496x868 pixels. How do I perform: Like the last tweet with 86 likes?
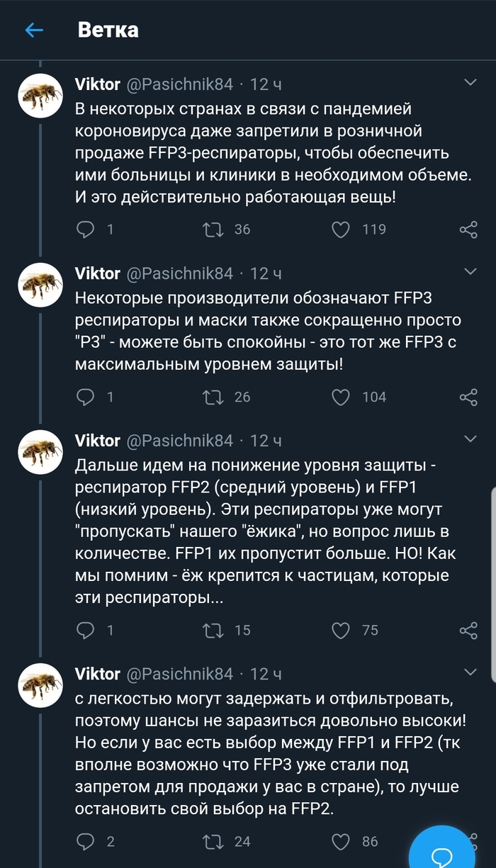point(342,842)
